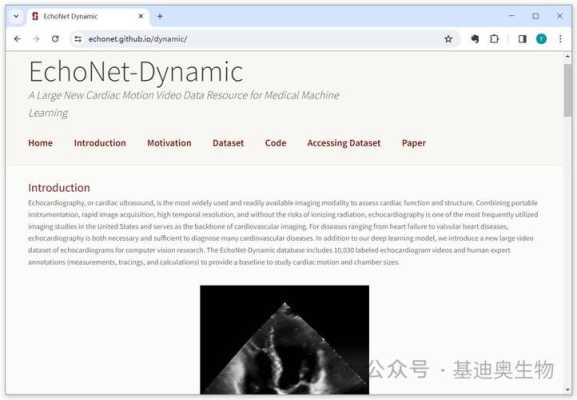Click the echocardiogram video preview

point(284,340)
